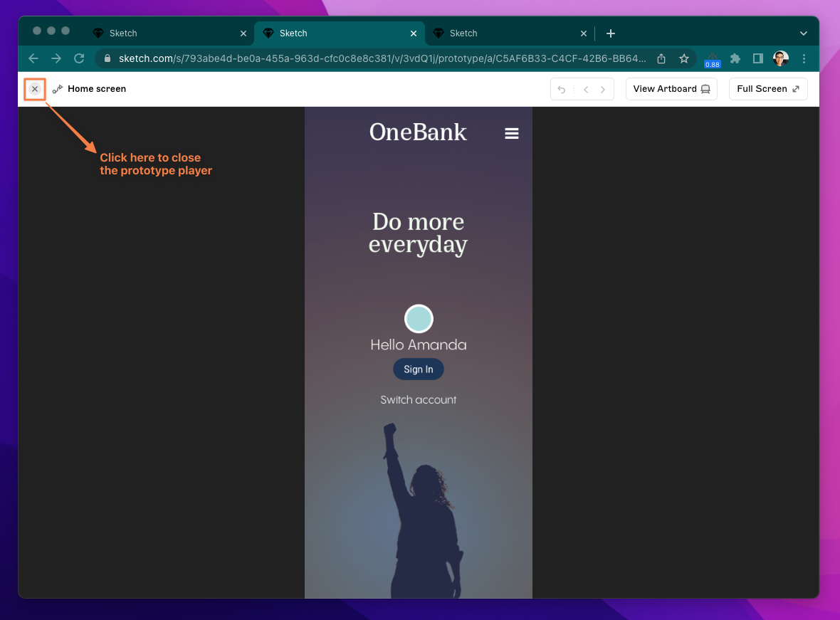Toggle the browser side panel icon
This screenshot has height=620, width=840.
click(x=758, y=58)
